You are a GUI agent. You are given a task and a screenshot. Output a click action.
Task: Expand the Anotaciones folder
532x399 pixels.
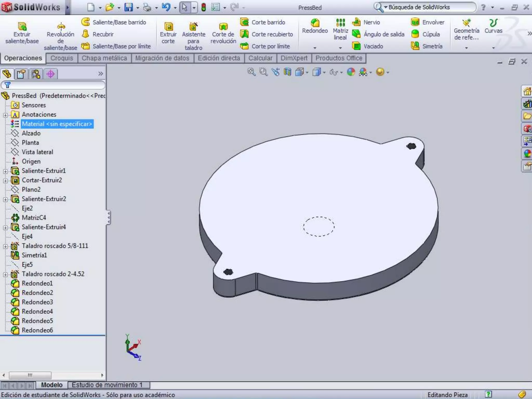(5, 115)
